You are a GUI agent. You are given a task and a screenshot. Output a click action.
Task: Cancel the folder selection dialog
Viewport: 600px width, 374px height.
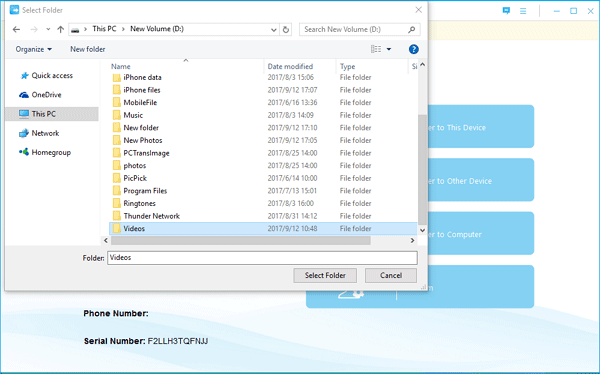(391, 275)
